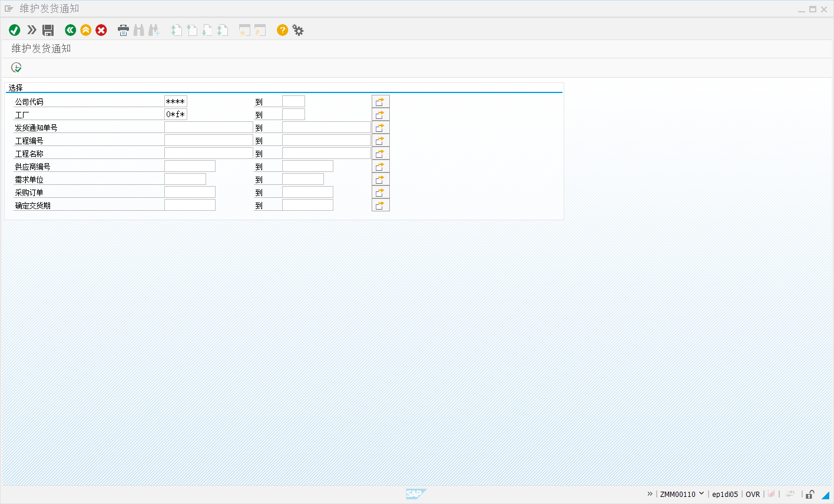Open layout customization gear icon

pos(298,30)
